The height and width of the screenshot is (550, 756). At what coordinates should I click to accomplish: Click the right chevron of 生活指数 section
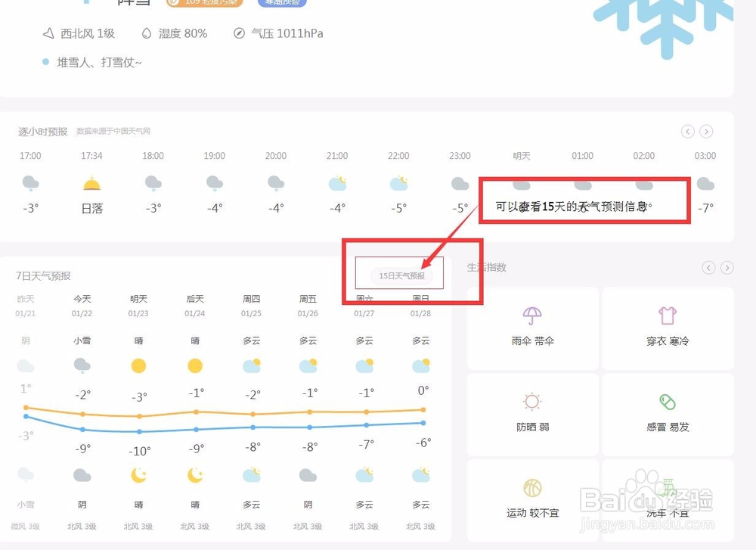coord(727,267)
